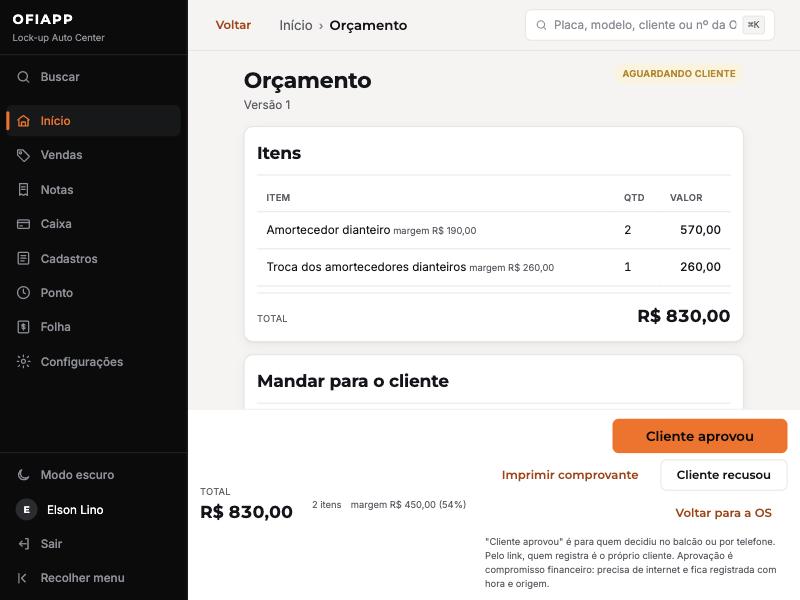Click the Configurações gear icon
The height and width of the screenshot is (600, 800).
[23, 362]
